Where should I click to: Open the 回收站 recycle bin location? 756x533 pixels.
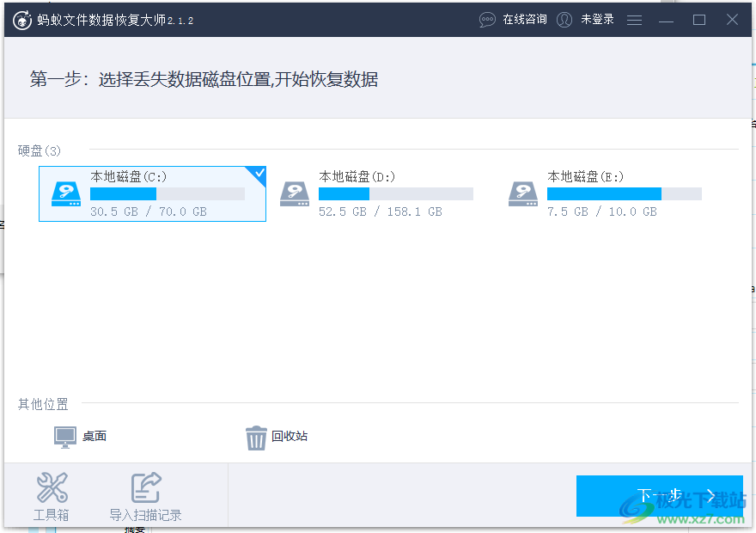pos(275,436)
